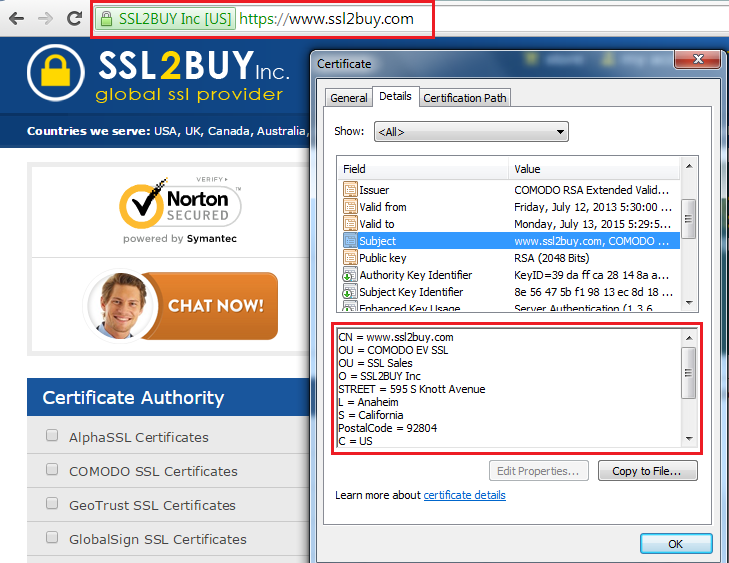Open the Certification Path tab
Screen dimensions: 729x563
point(465,98)
